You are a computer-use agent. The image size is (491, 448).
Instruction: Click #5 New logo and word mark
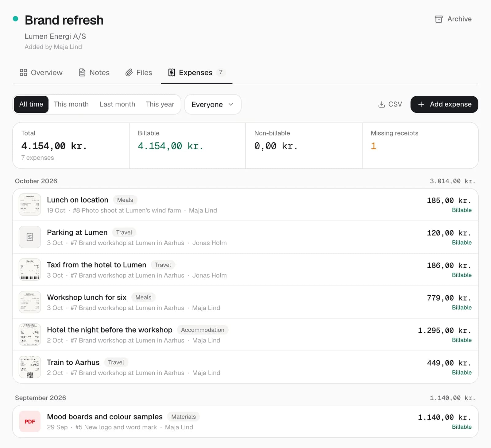click(x=116, y=427)
